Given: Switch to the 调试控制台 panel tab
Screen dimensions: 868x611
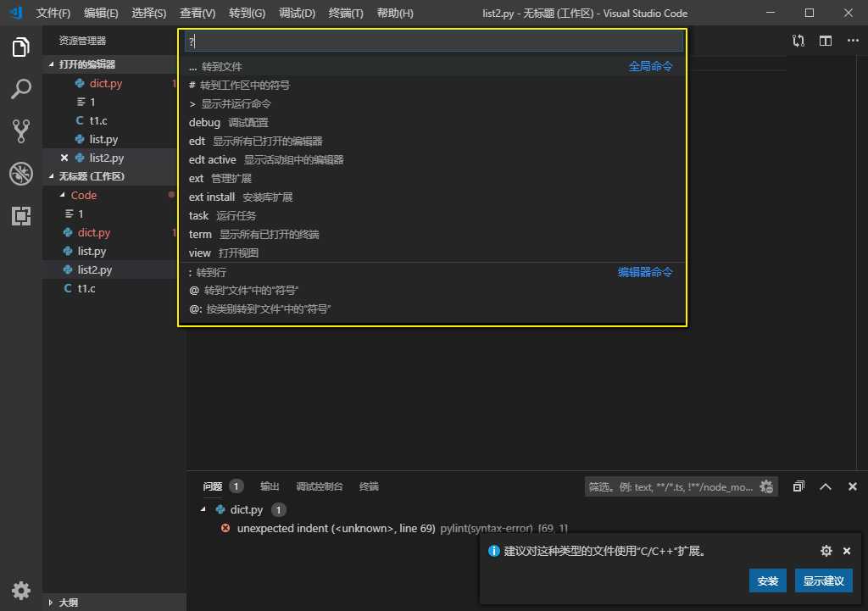Looking at the screenshot, I should [x=320, y=486].
